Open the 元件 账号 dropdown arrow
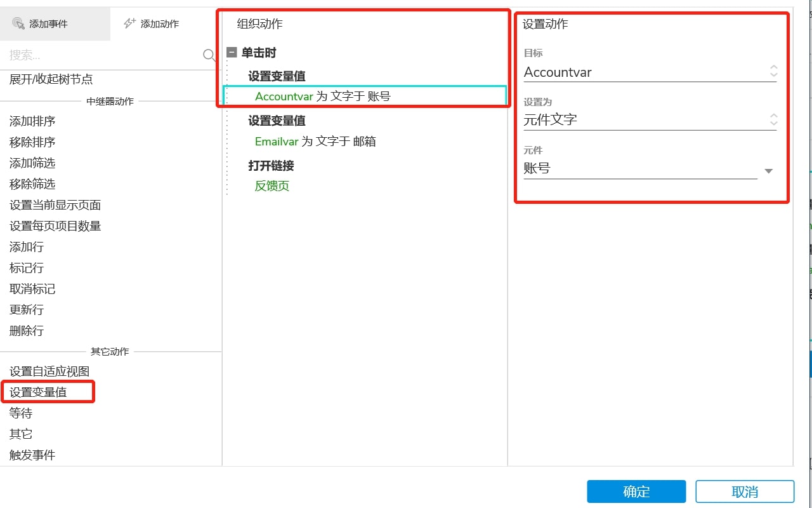The width and height of the screenshot is (812, 508). [x=768, y=171]
